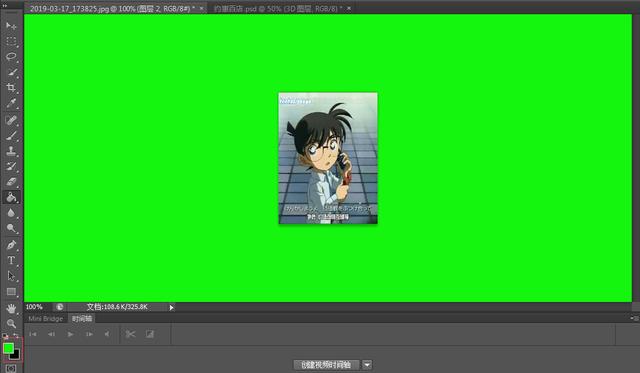Open the timeline panel options menu
This screenshot has width=640, height=373.
[x=634, y=318]
